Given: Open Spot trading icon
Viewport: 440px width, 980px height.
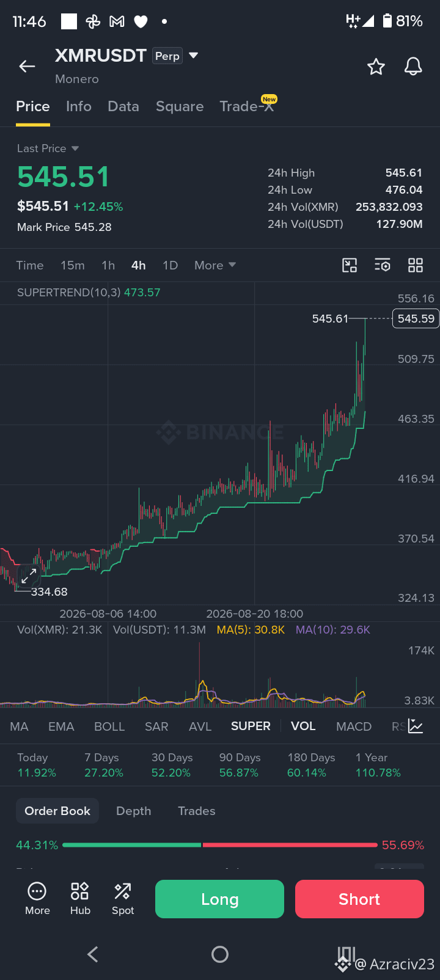Looking at the screenshot, I should [x=122, y=899].
